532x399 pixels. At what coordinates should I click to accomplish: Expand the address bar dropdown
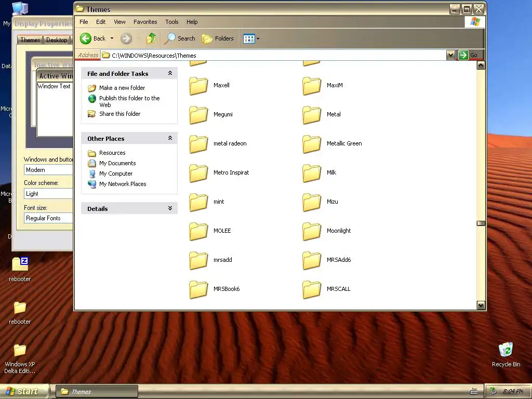[x=450, y=55]
